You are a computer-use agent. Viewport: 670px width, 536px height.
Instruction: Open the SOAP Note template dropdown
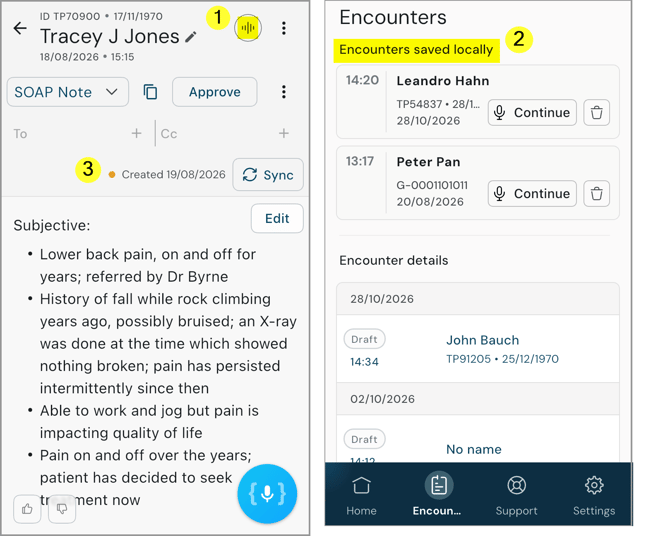(68, 92)
